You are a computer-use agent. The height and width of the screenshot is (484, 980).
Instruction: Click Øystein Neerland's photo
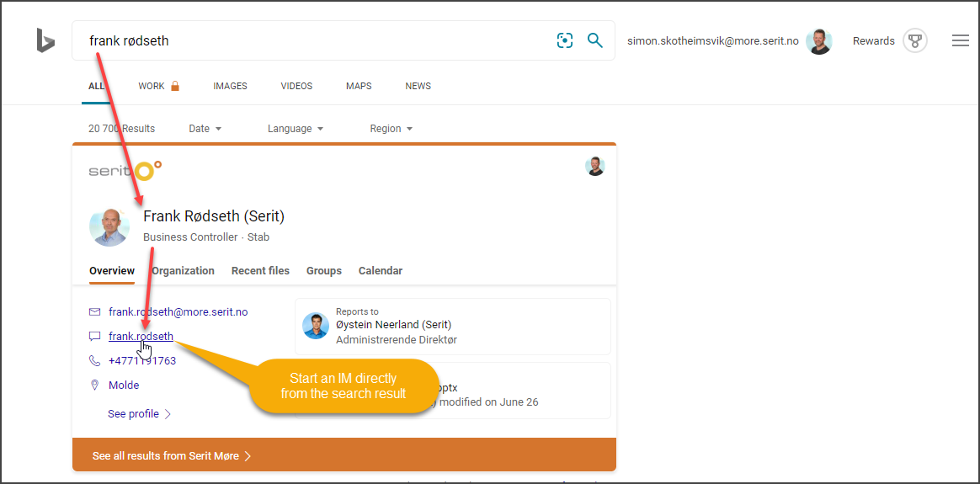[316, 326]
